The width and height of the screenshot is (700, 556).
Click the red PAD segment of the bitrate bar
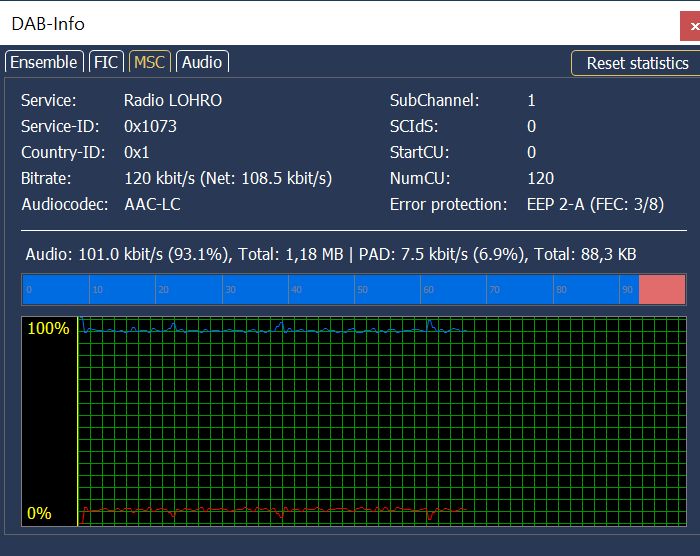(x=662, y=290)
